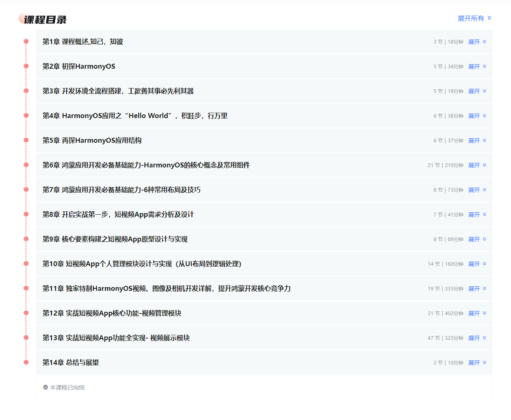Expand Chapter 5 using its 展开 link
511x420 pixels.
click(474, 141)
